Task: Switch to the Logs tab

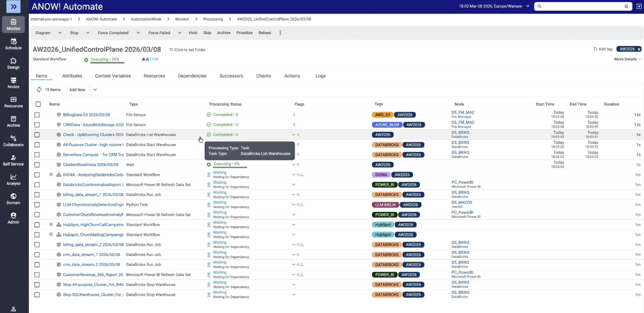Action: (x=320, y=76)
